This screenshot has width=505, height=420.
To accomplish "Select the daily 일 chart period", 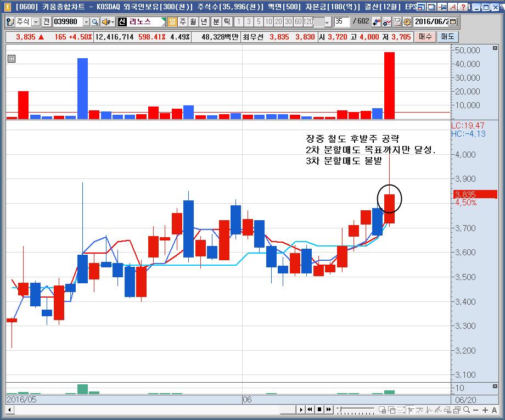I will tap(172, 22).
